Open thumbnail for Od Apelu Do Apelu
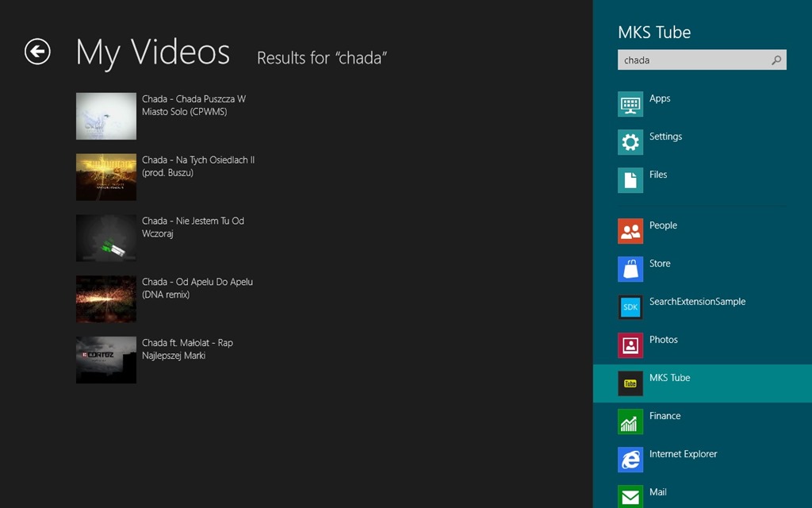The image size is (812, 508). point(106,299)
